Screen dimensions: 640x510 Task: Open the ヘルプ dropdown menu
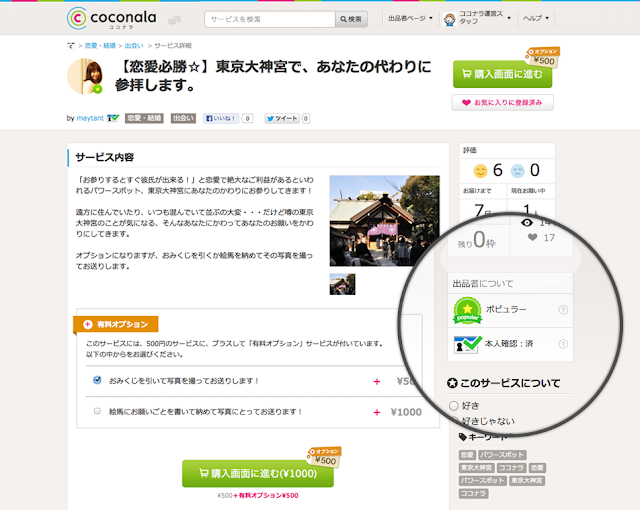click(x=536, y=18)
